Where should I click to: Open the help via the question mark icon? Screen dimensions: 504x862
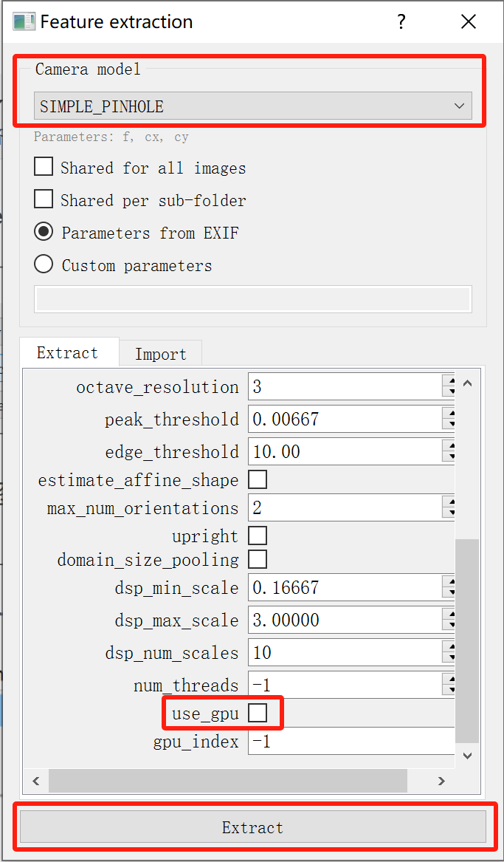point(401,21)
